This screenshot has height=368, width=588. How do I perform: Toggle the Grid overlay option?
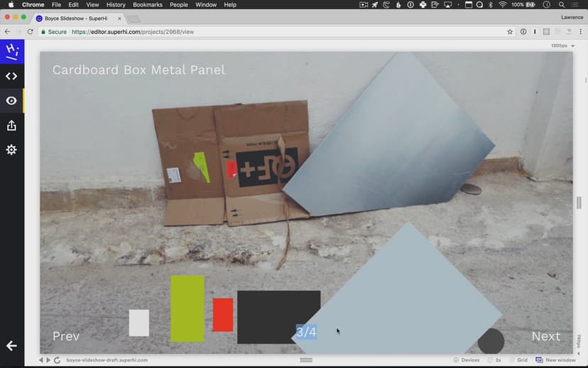[x=518, y=360]
